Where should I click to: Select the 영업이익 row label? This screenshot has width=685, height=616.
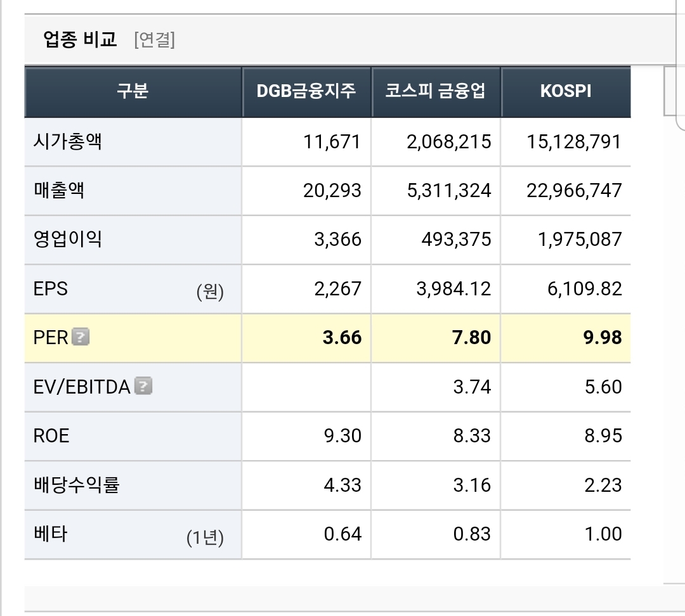point(68,240)
